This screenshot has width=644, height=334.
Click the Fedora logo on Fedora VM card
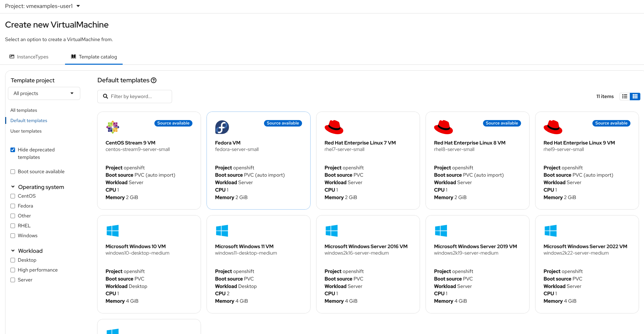click(x=222, y=127)
